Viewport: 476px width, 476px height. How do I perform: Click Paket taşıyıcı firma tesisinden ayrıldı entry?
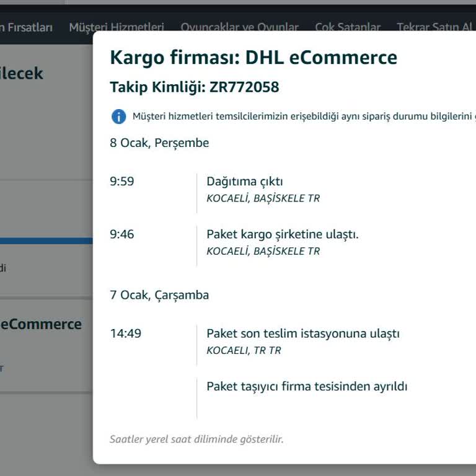pos(307,387)
